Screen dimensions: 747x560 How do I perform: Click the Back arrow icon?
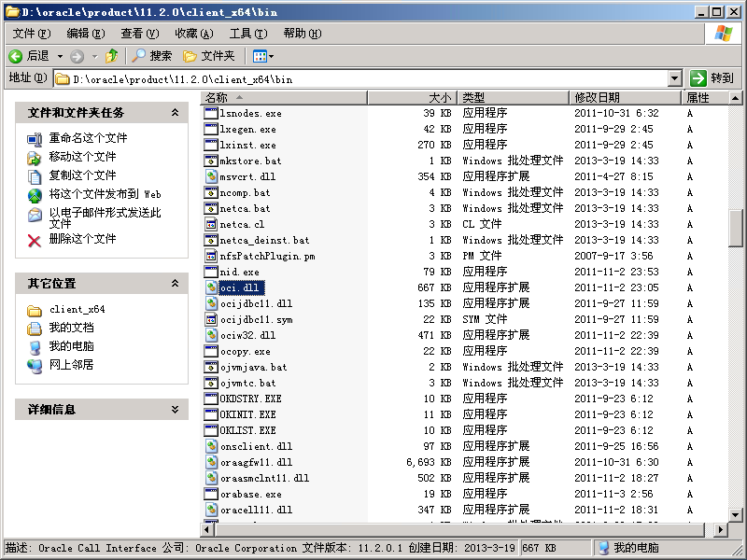(15, 56)
